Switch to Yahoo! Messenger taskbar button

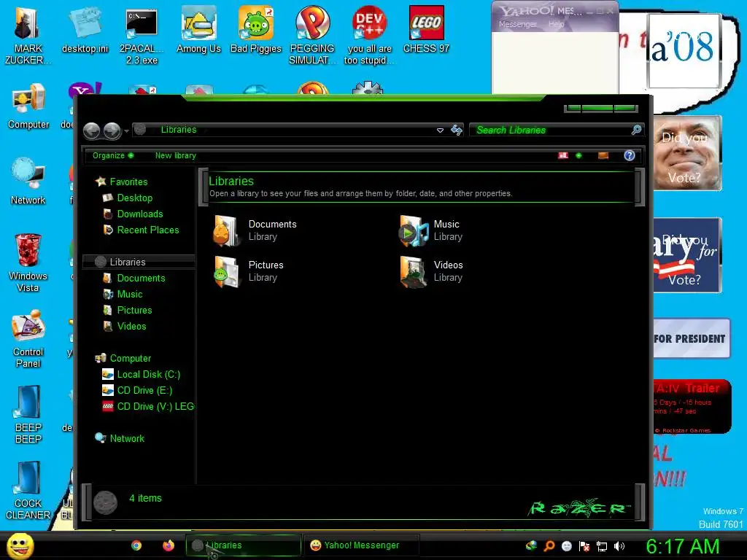[x=362, y=545]
